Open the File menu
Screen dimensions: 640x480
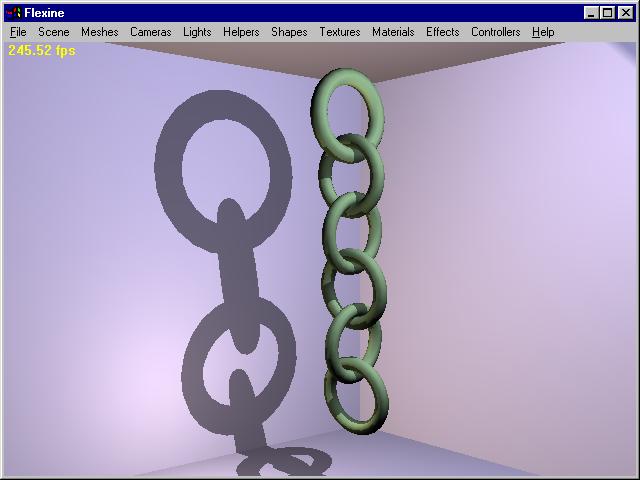pos(18,32)
